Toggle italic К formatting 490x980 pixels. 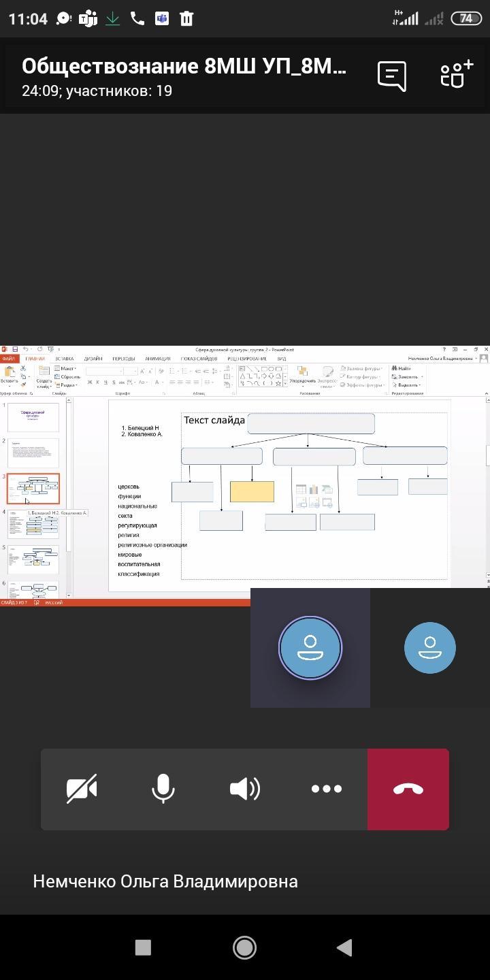coord(99,382)
